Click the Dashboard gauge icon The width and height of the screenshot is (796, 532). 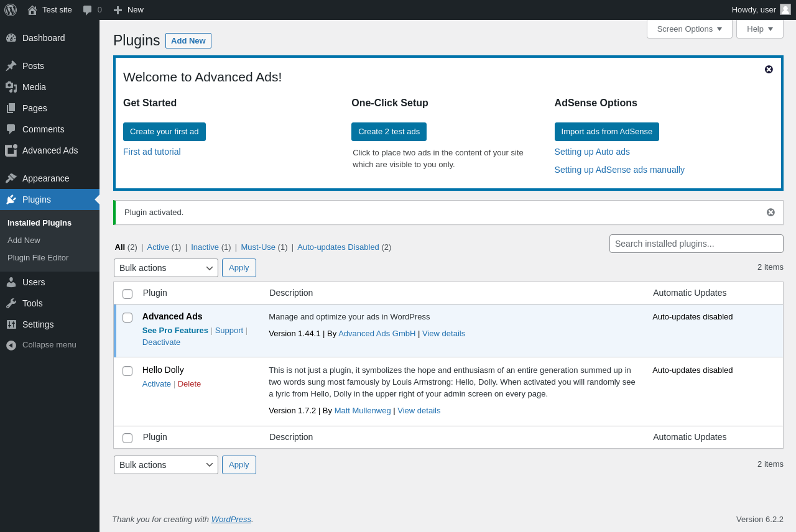11,38
